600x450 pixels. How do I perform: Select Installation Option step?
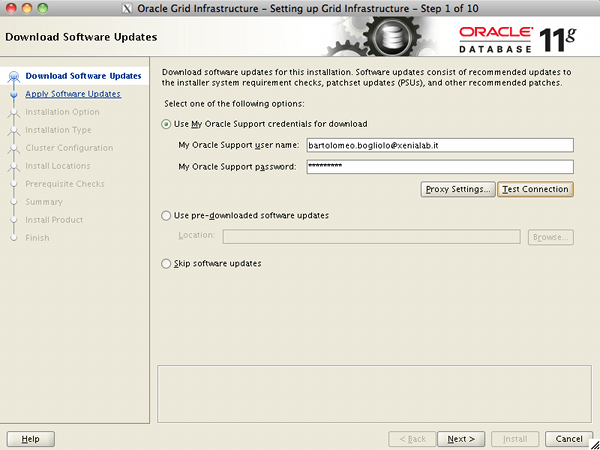(62, 112)
